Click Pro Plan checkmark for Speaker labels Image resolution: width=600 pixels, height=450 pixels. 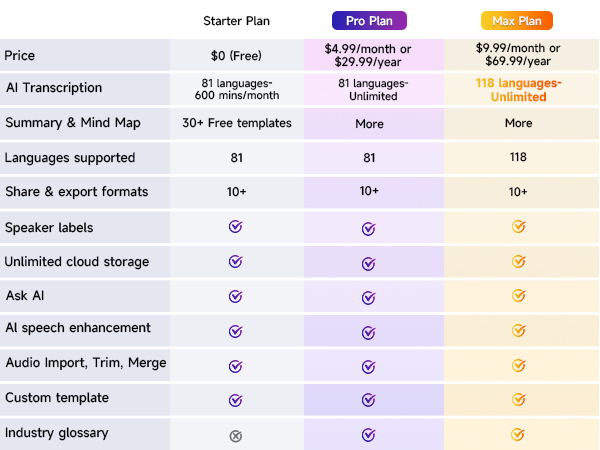(x=369, y=228)
